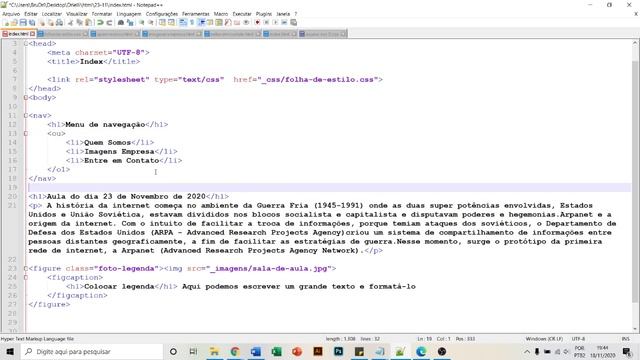Open the Editar menu
Viewport: 640px width, 360px height.
[31, 14]
